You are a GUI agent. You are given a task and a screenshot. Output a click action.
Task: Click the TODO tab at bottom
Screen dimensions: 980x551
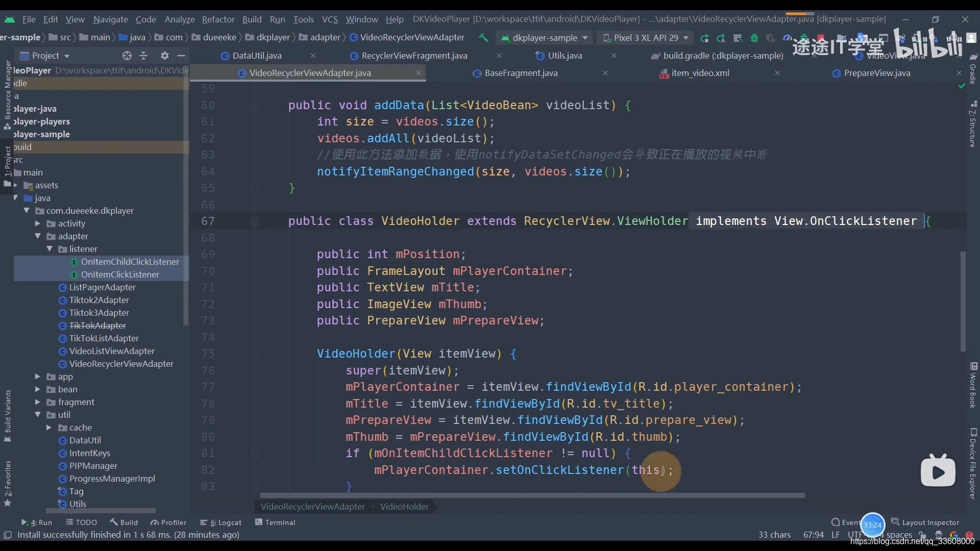click(85, 522)
